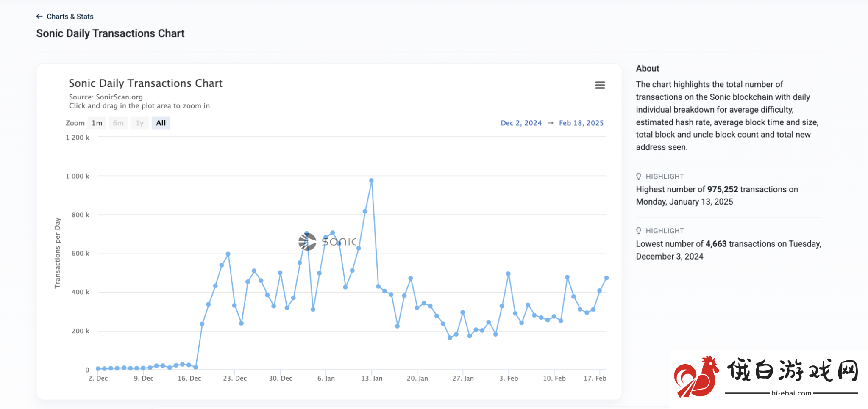Click the '200 k' y-axis label

click(81, 331)
